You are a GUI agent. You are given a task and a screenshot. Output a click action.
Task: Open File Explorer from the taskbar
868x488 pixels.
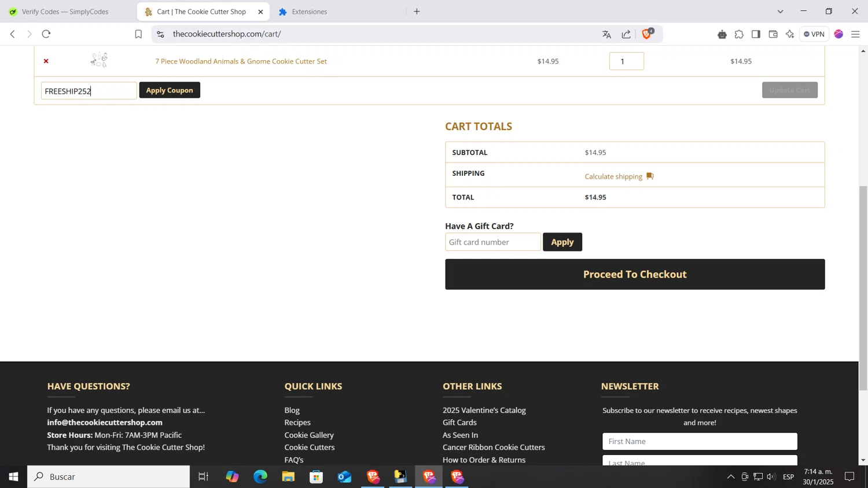288,476
